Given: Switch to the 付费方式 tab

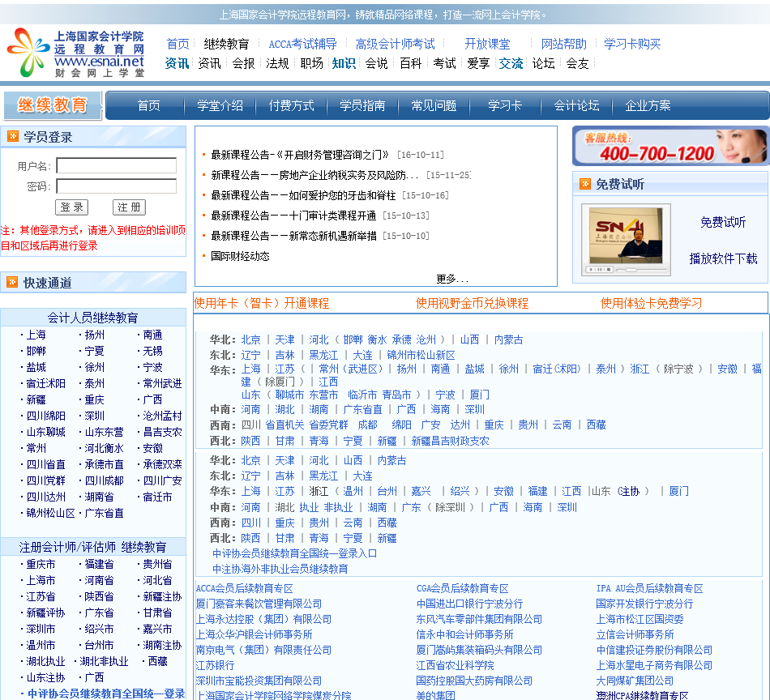Looking at the screenshot, I should click(x=291, y=105).
